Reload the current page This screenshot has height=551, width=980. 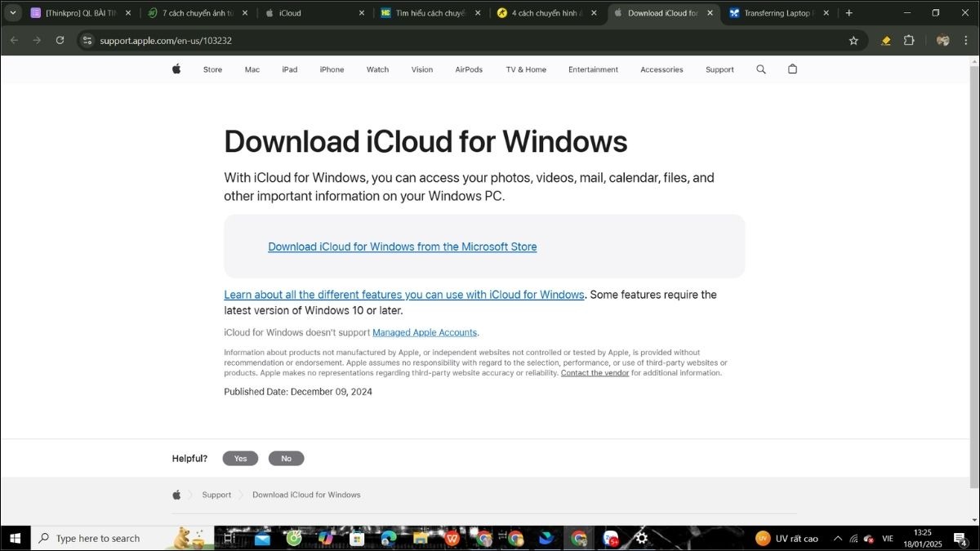coord(60,40)
